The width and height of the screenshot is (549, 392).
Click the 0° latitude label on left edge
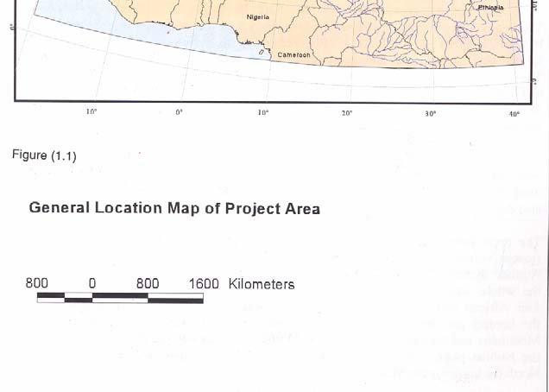point(12,27)
